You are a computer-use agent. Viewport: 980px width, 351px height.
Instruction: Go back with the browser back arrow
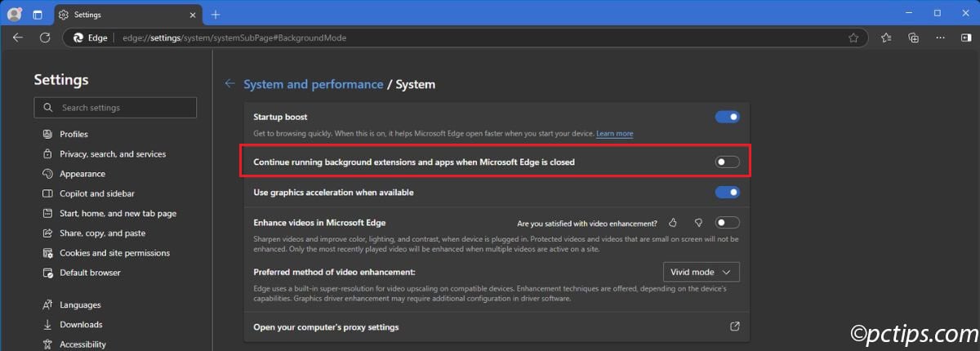point(18,38)
